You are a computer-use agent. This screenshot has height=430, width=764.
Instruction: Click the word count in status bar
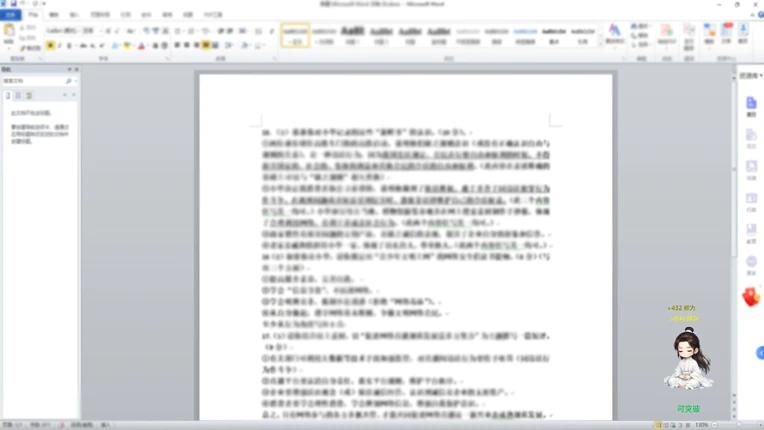point(40,425)
